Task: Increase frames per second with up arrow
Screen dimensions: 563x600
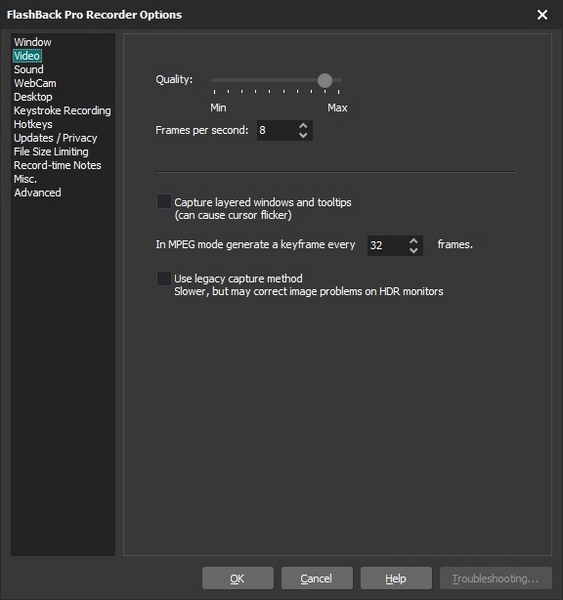Action: coord(303,126)
